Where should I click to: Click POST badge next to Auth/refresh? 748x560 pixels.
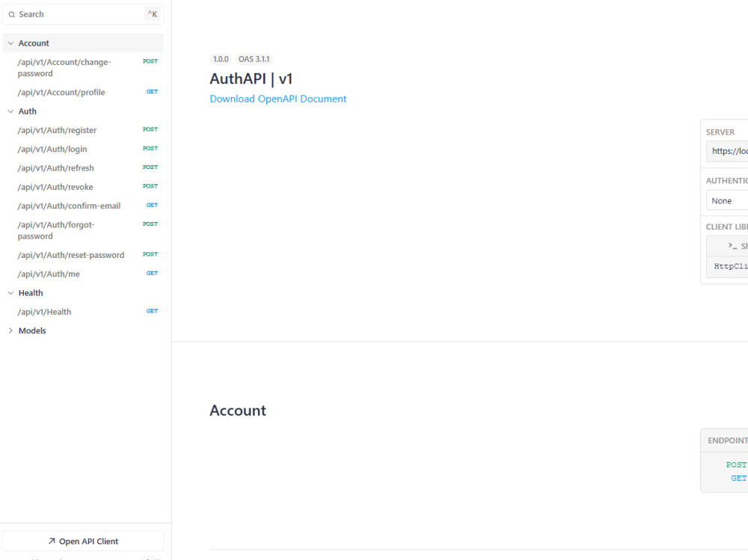[150, 167]
